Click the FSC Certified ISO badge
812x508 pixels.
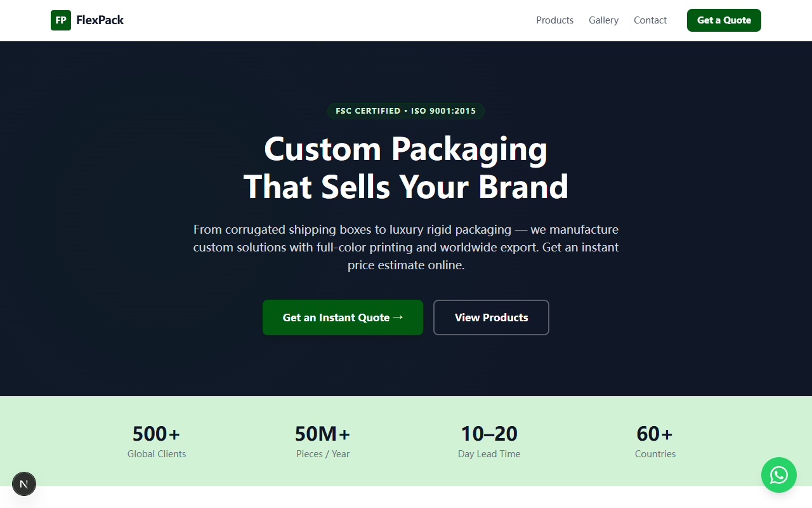click(406, 111)
